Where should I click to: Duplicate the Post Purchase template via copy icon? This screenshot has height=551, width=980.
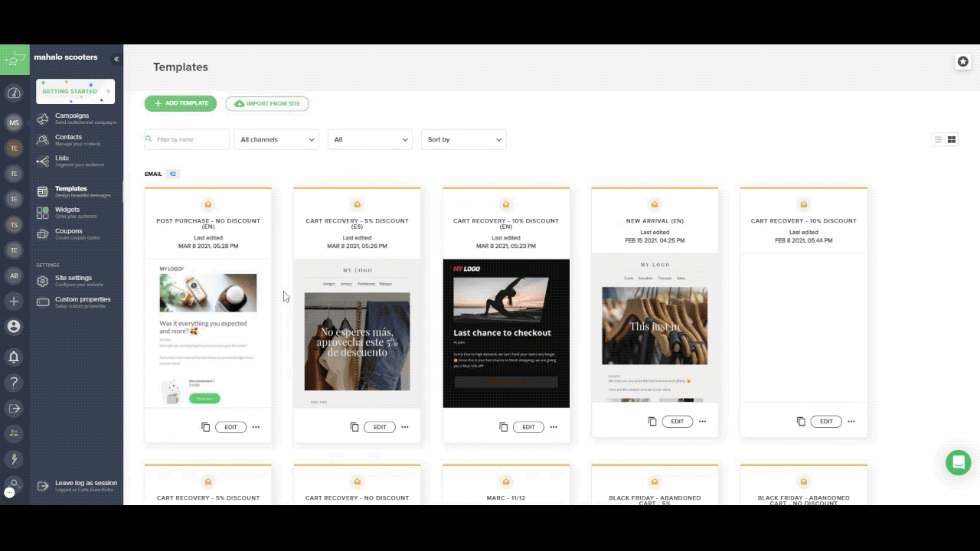(205, 427)
